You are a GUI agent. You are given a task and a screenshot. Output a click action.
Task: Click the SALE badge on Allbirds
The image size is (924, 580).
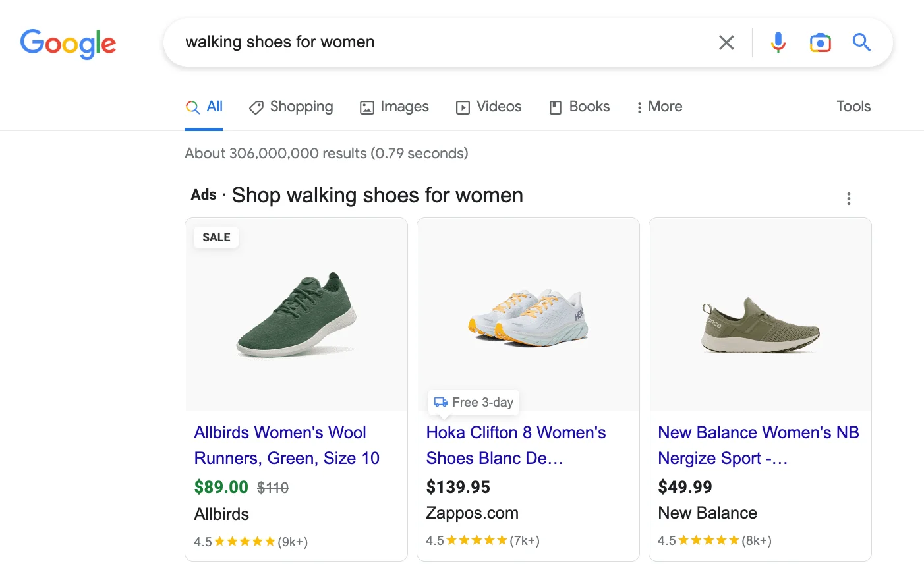[x=216, y=237]
